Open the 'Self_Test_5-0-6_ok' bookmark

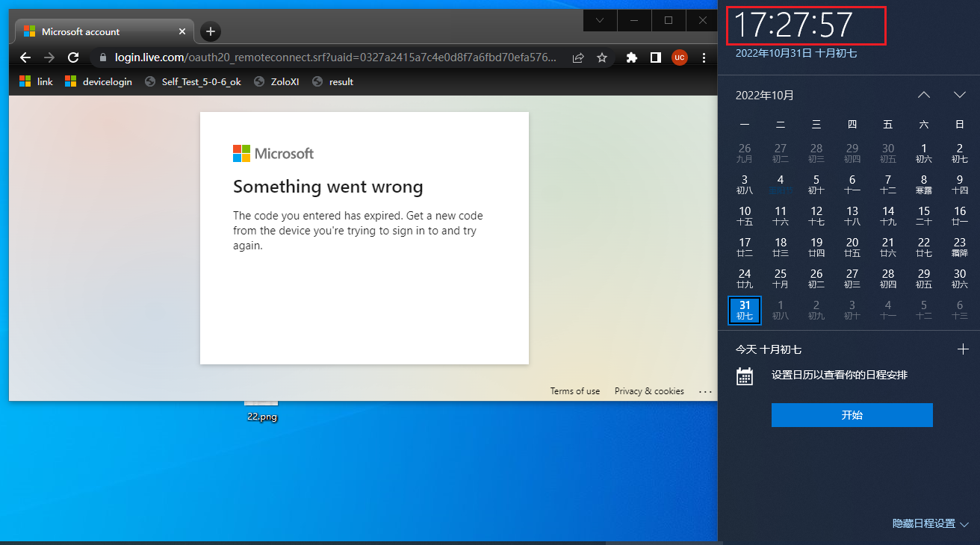pos(193,81)
